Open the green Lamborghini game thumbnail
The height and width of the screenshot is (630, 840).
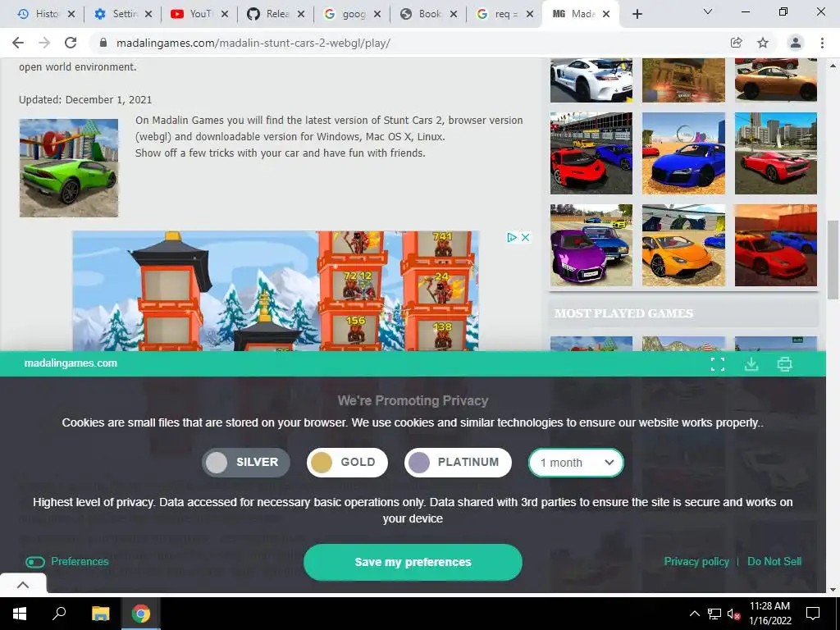69,167
